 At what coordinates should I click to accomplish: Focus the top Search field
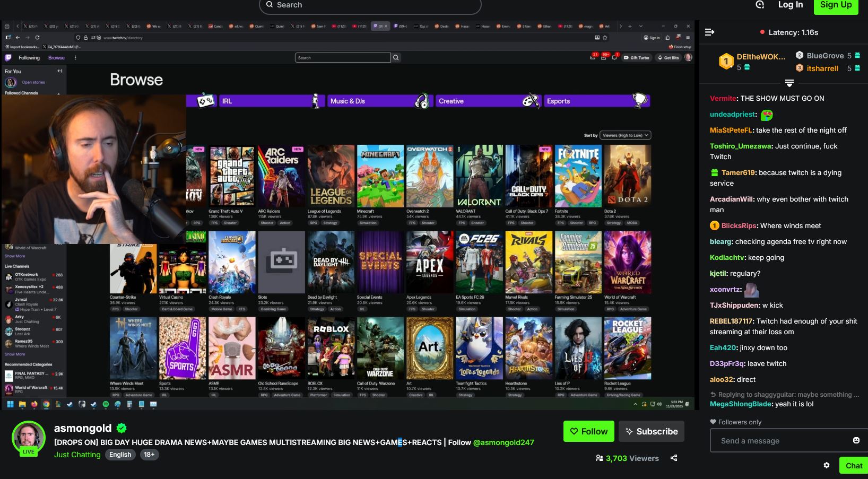coord(370,6)
